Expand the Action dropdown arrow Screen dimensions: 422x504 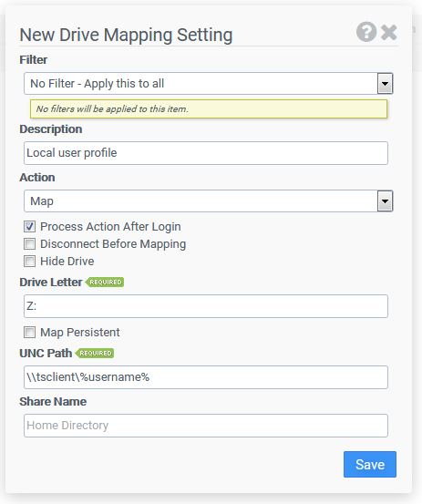385,201
